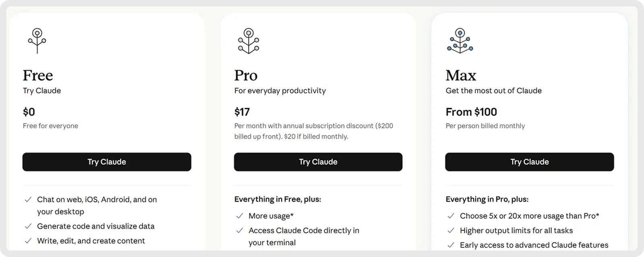Screen dimensions: 644x257
Task: Click the checkmark beside "Chat on web, iOS, Android"
Action: (x=28, y=199)
